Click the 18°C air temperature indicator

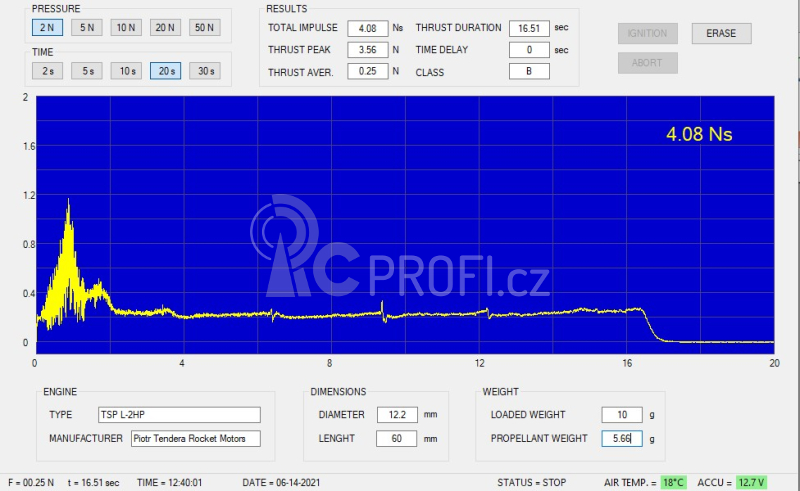coord(673,482)
